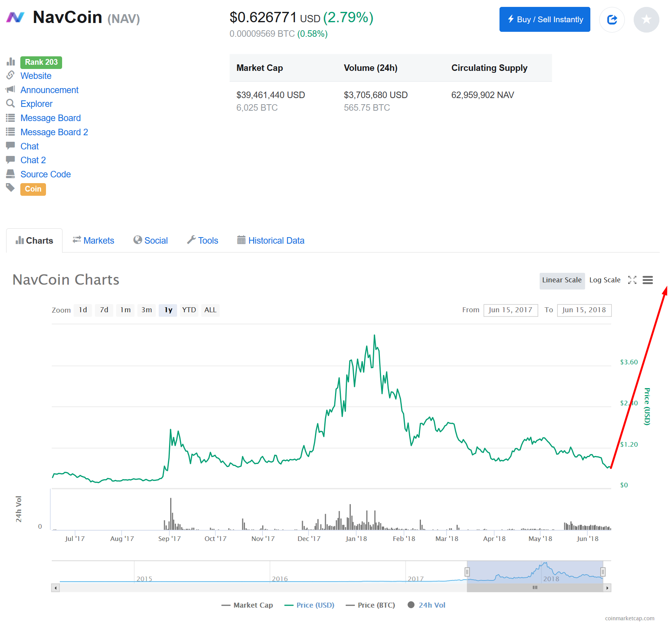Switch to the Markets tab
This screenshot has height=631, width=672.
tap(94, 241)
